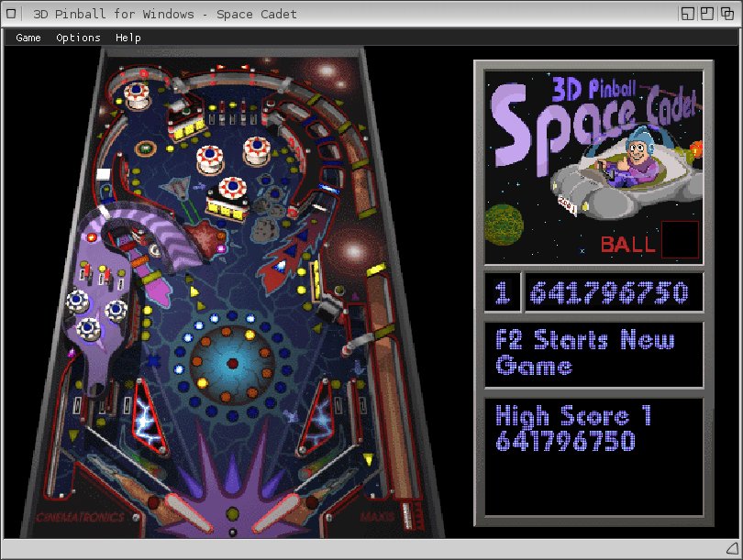Click the yellow center drain post between the flippers

tap(232, 513)
